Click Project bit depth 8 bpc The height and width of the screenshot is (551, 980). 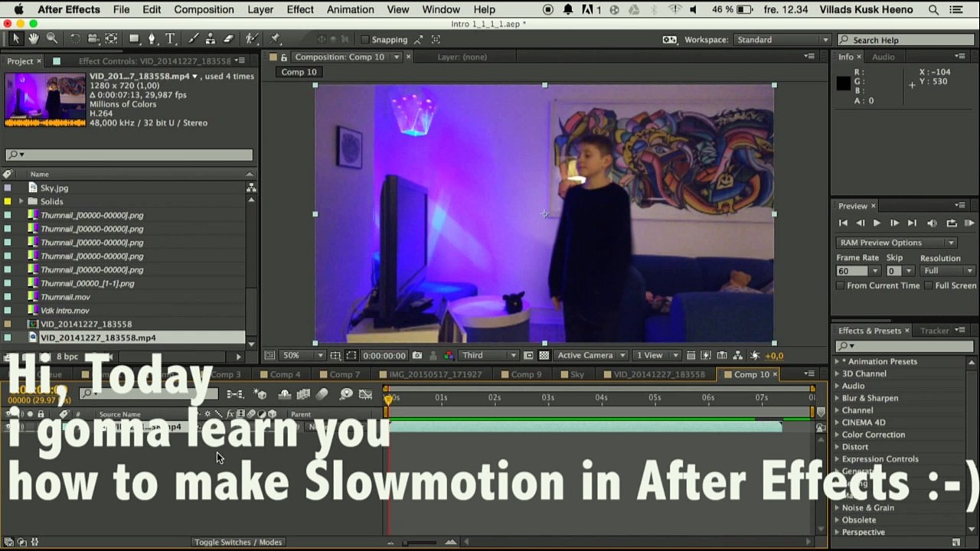click(67, 357)
